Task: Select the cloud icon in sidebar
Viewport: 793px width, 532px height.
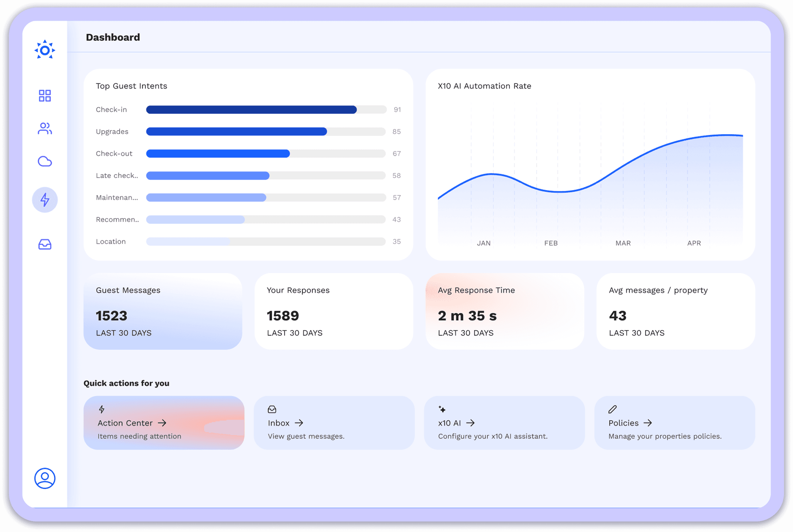Action: [45, 161]
